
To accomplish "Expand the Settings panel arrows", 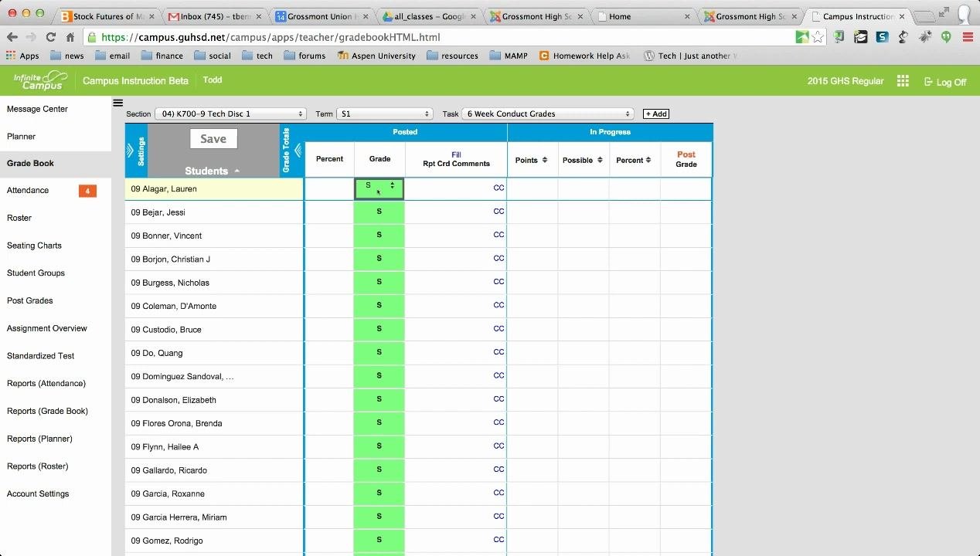I will (x=130, y=151).
